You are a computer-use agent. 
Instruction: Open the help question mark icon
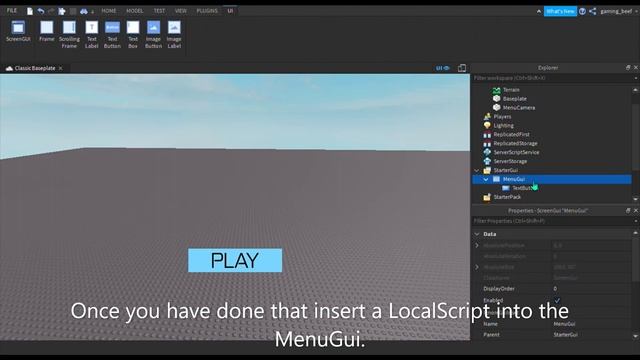pyautogui.click(x=582, y=11)
